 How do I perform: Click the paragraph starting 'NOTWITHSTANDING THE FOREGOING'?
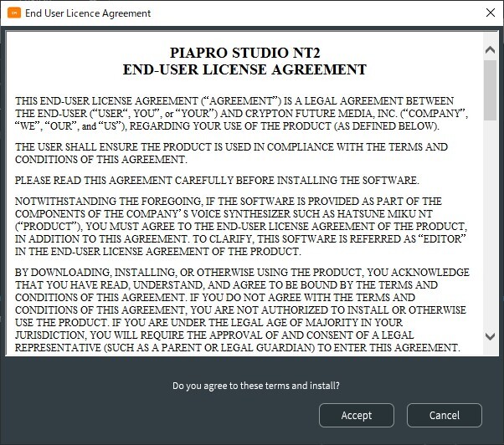click(x=241, y=226)
